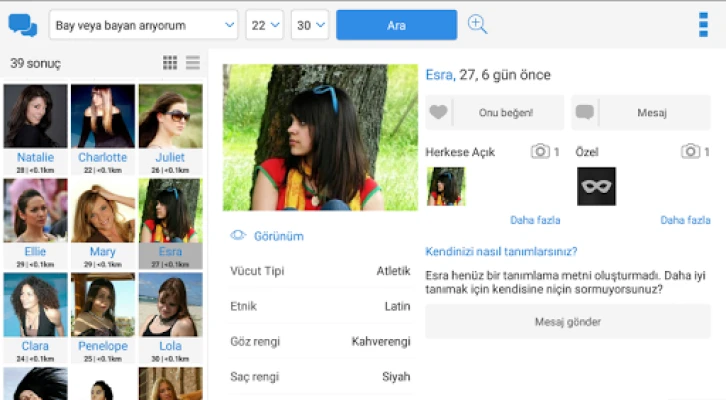This screenshot has height=400, width=726.
Task: Switch results to list view
Action: pos(193,63)
